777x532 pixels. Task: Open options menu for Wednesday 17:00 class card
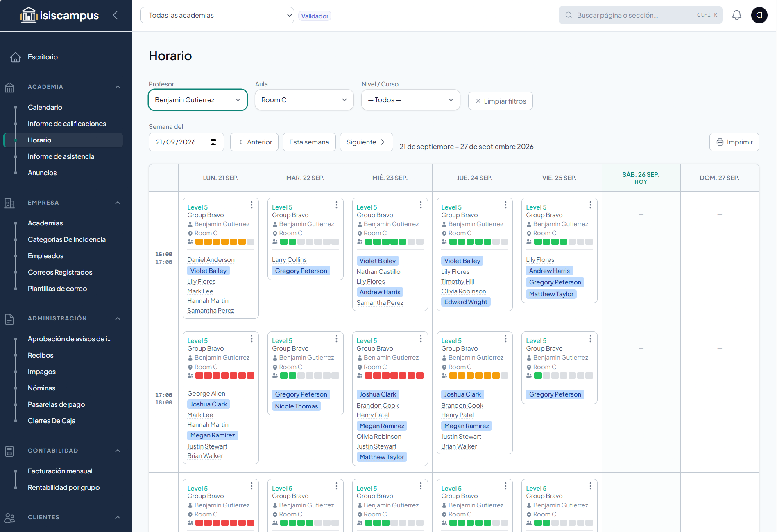[x=421, y=338]
